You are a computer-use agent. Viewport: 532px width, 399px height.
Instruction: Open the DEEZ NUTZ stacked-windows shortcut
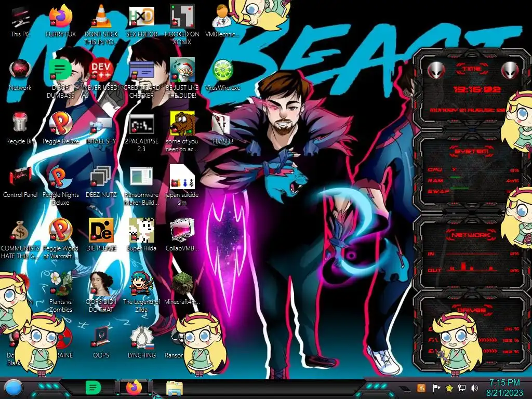coord(101,182)
